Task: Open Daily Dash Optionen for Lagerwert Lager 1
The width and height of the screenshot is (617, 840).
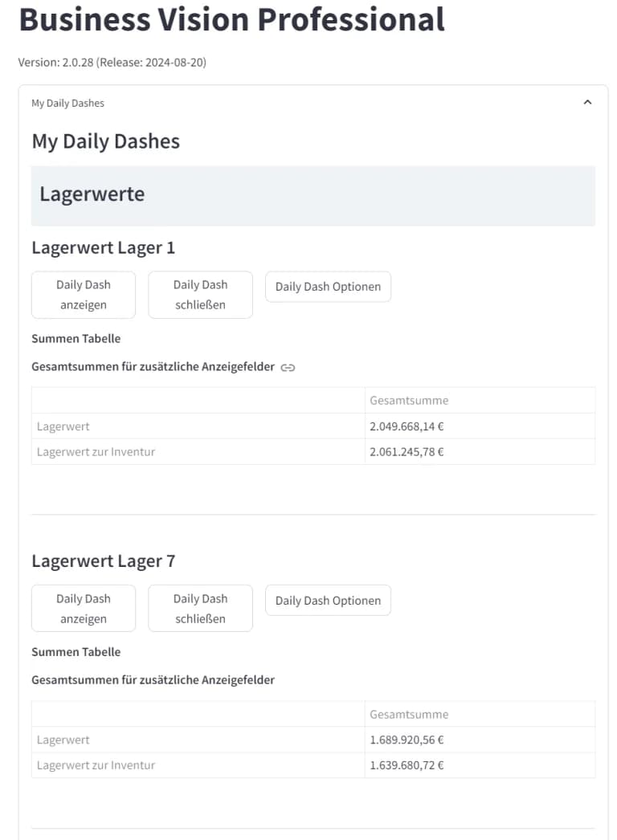Action: [x=328, y=287]
